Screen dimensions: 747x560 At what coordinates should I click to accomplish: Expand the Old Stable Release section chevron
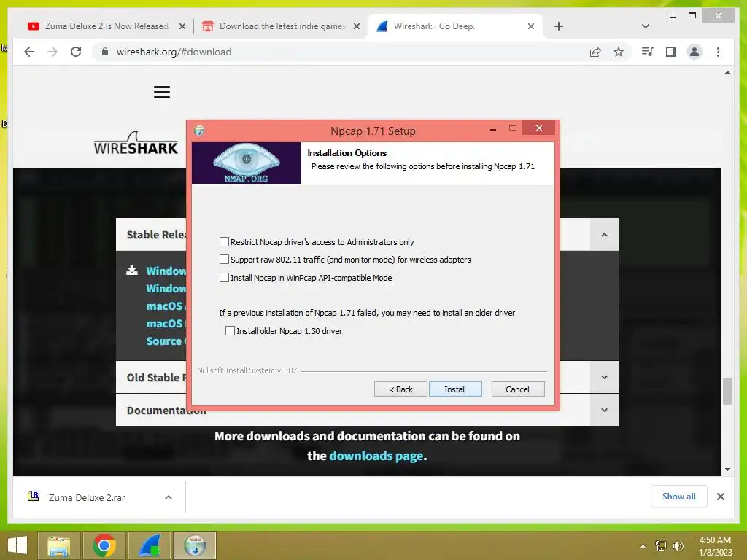pos(604,377)
